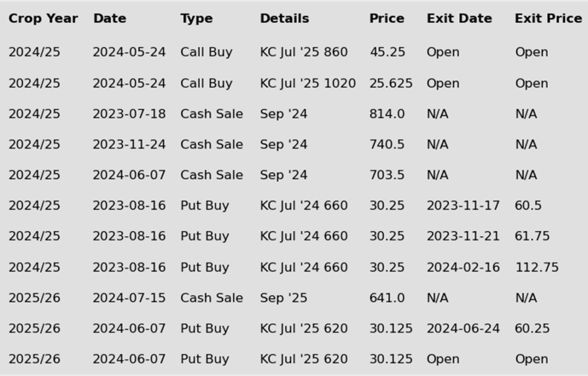Select the Type column header
Image resolution: width=588 pixels, height=376 pixels.
click(x=196, y=18)
